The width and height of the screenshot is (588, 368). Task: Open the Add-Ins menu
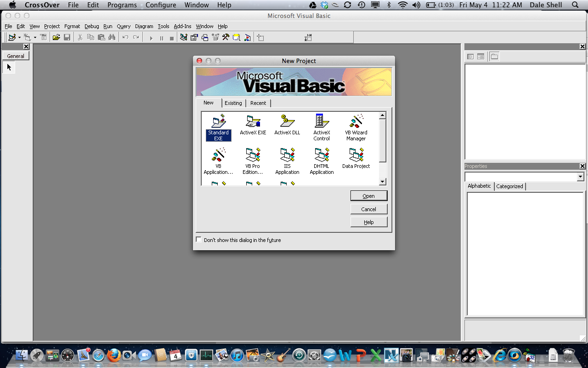tap(182, 26)
